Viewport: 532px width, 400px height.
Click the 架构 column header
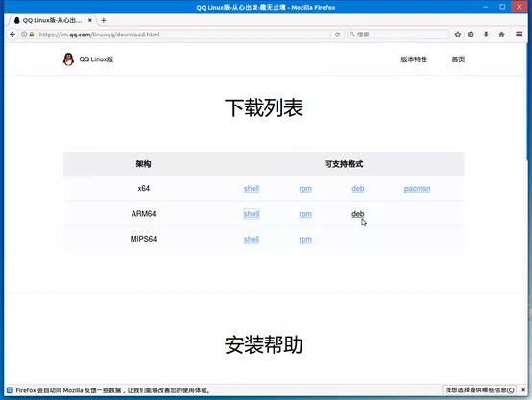143,164
